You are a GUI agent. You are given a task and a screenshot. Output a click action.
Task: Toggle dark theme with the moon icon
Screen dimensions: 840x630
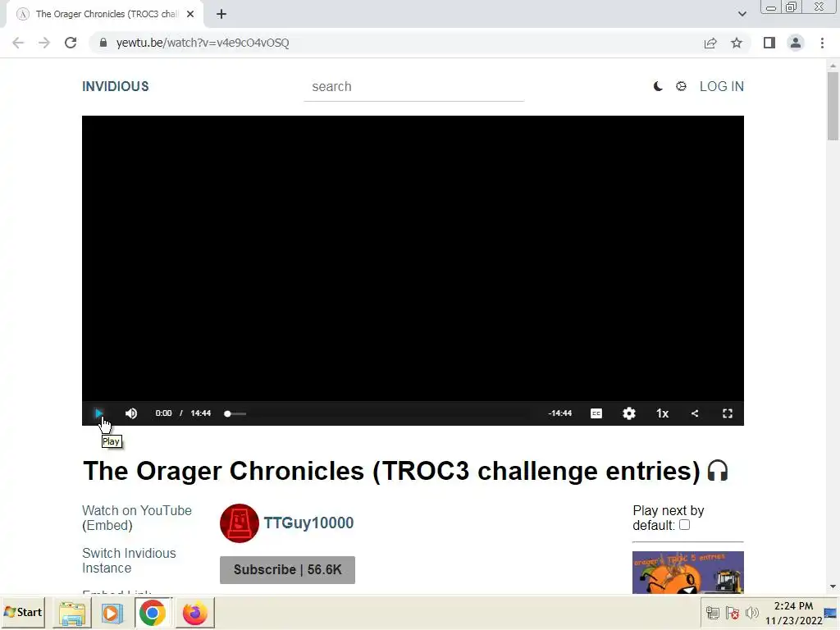[658, 86]
